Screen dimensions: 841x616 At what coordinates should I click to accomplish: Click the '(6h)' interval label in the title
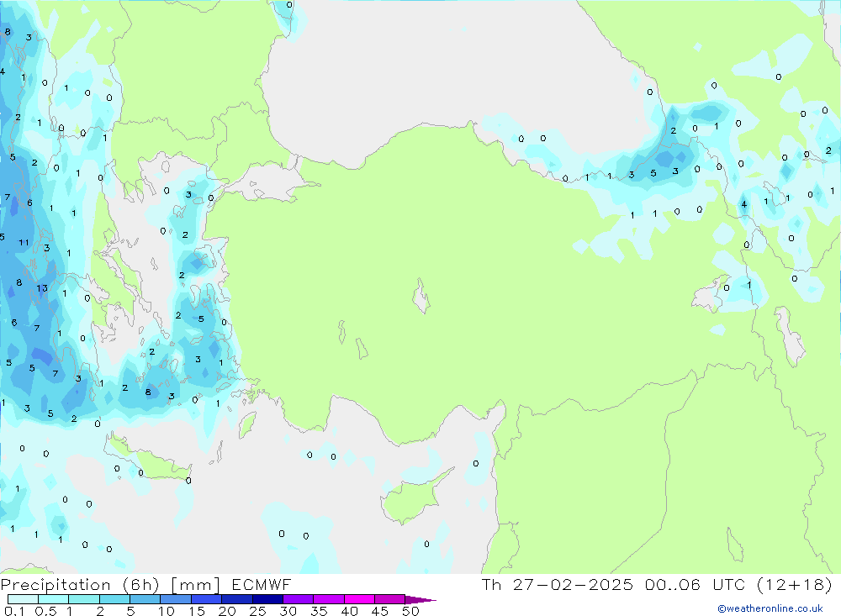point(141,585)
